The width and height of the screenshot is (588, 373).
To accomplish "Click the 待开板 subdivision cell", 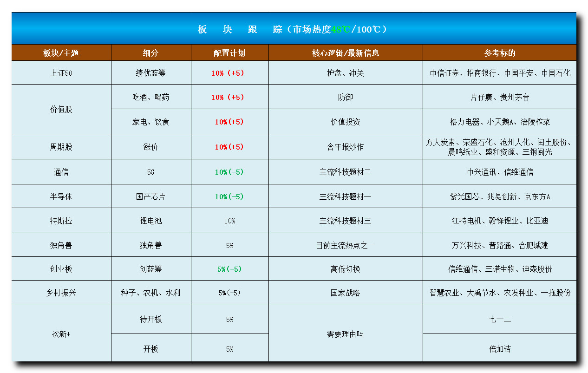I will 151,319.
